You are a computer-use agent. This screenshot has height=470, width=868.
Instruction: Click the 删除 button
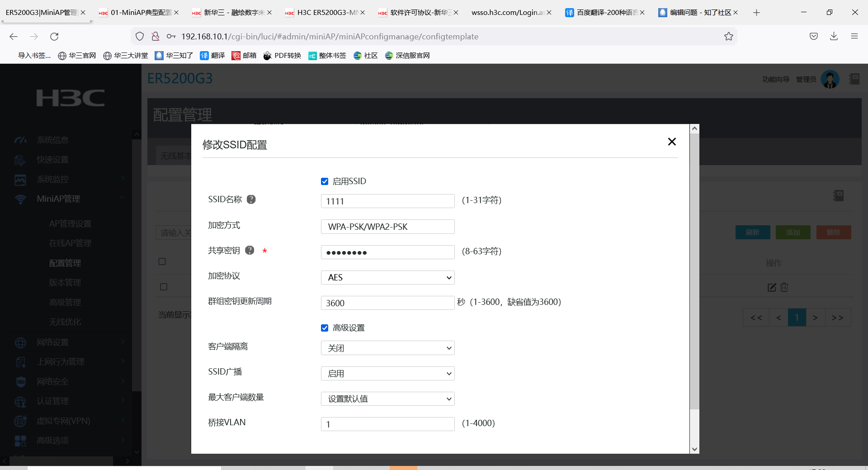(834, 233)
